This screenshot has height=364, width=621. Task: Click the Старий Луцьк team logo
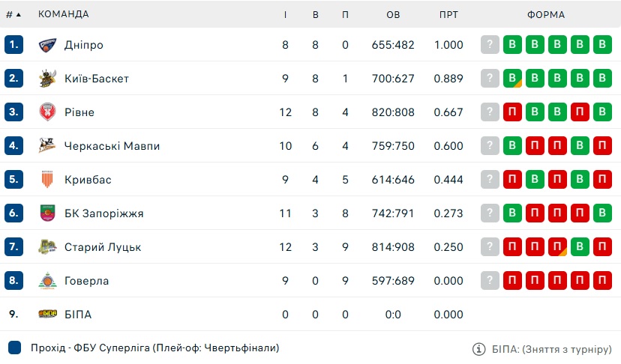(x=47, y=247)
